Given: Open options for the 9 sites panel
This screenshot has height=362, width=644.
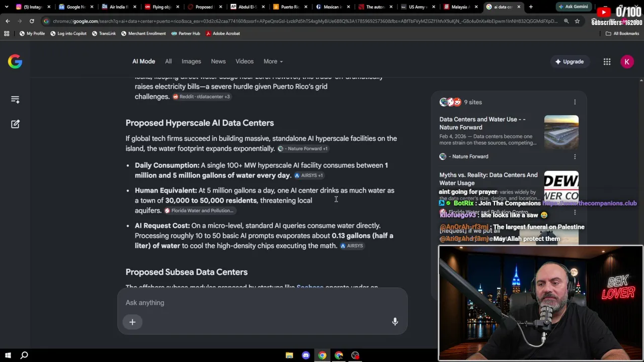Looking at the screenshot, I should pyautogui.click(x=575, y=102).
